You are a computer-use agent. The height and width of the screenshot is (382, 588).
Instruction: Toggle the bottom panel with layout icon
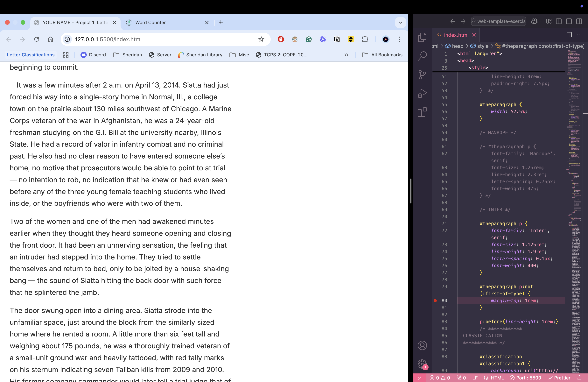(x=569, y=21)
